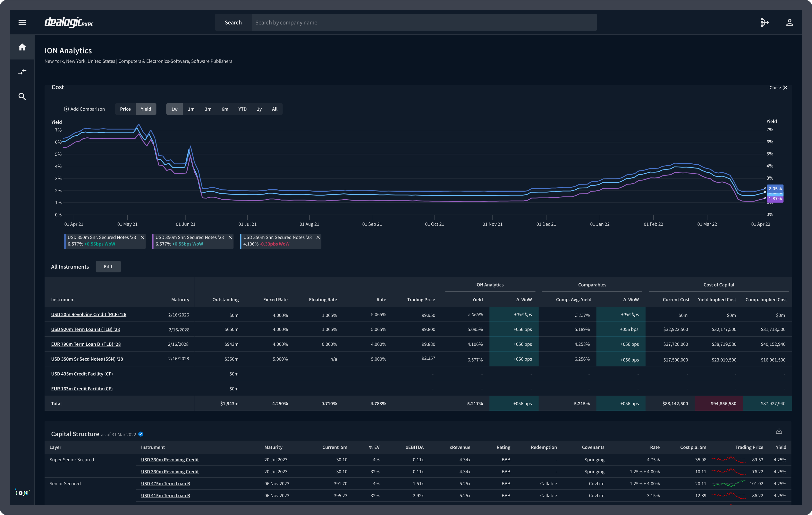
Task: Remove the 4.106% Secured Notes legend chip
Action: coord(318,237)
